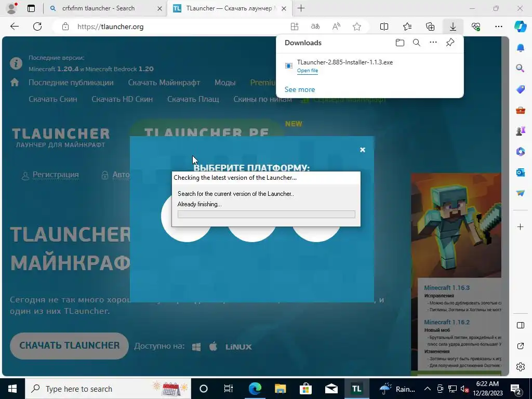Screen dimensions: 532x399
Task: Open Browser essentials heart icon
Action: click(476, 26)
